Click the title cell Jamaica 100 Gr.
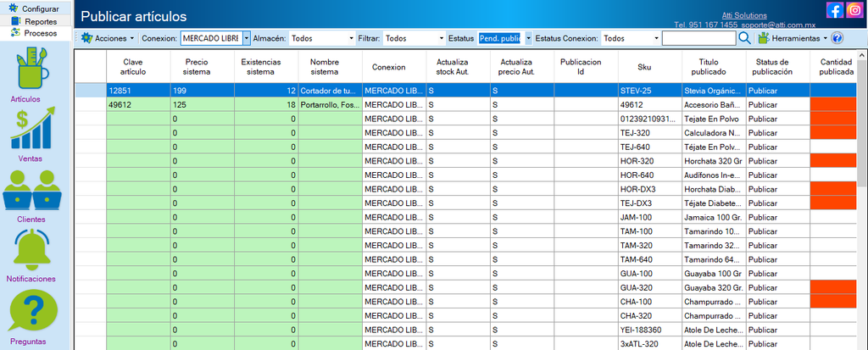Viewport: 868px width, 350px height. [x=714, y=217]
